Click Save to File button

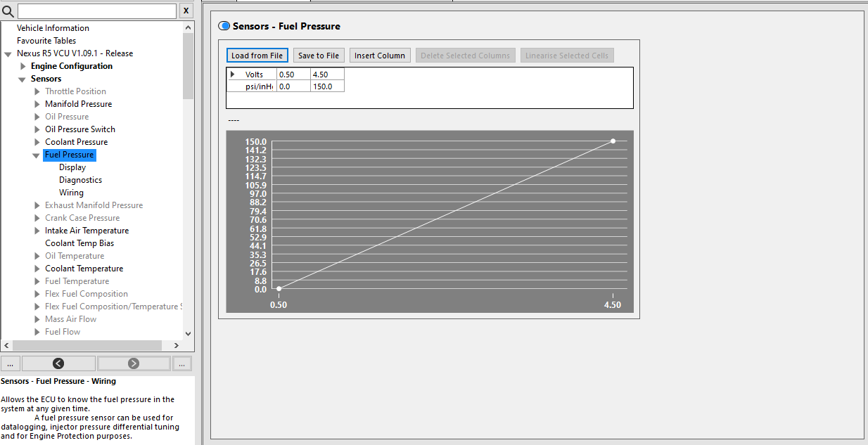pos(319,56)
